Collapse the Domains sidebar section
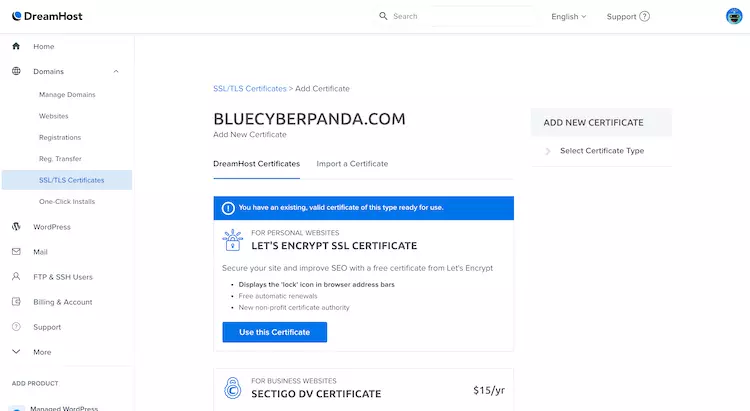Screen dimensions: 750x411 tap(116, 71)
